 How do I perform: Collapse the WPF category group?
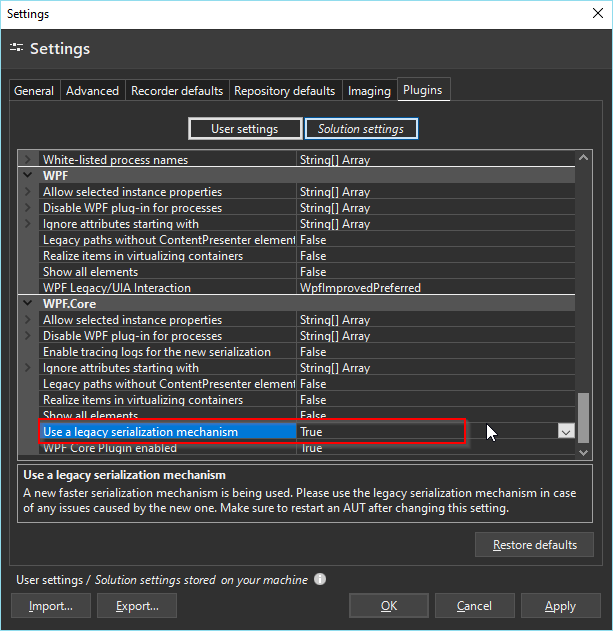pos(28,175)
